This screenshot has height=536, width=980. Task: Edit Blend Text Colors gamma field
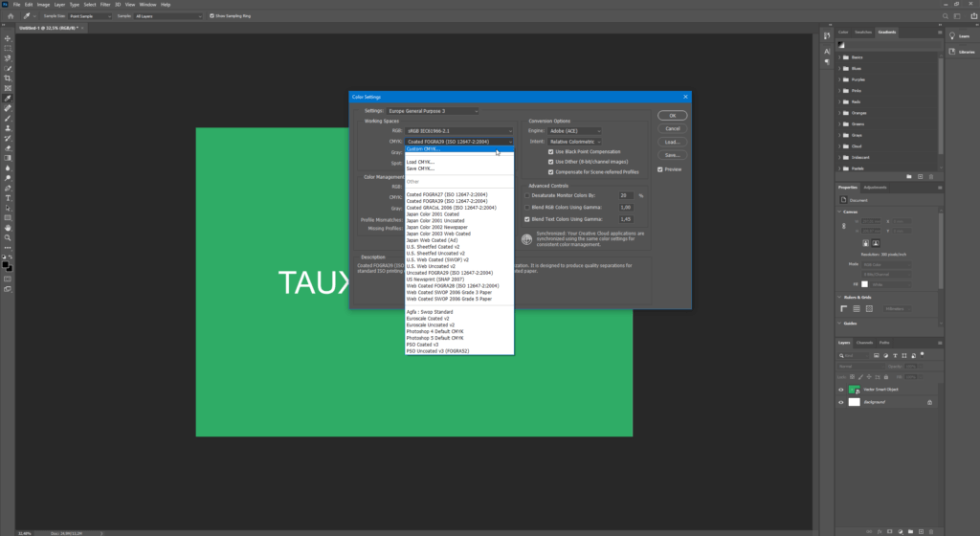pyautogui.click(x=626, y=219)
